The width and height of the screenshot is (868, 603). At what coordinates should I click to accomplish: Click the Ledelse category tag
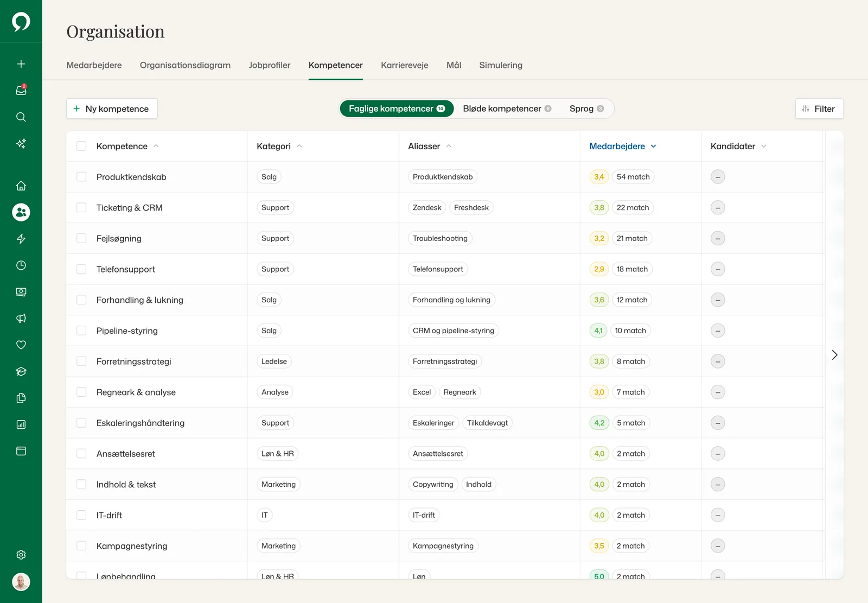point(274,361)
